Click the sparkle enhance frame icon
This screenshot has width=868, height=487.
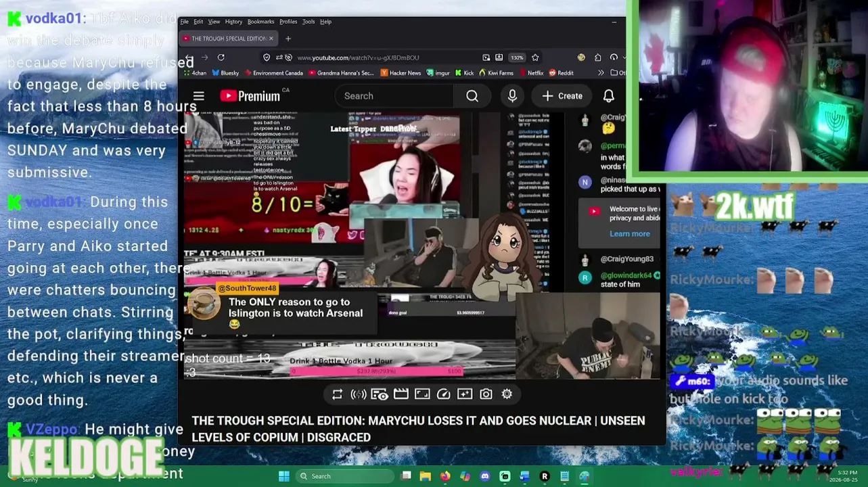pos(465,394)
